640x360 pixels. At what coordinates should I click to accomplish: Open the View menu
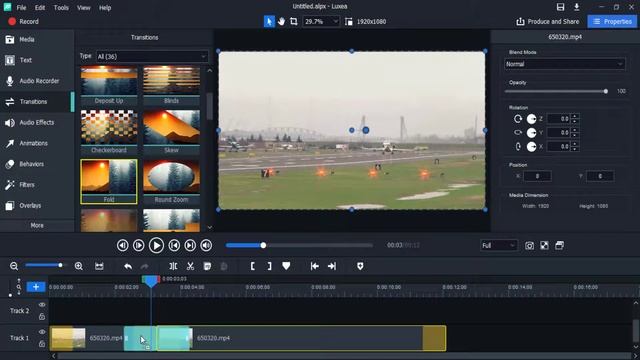[x=84, y=8]
